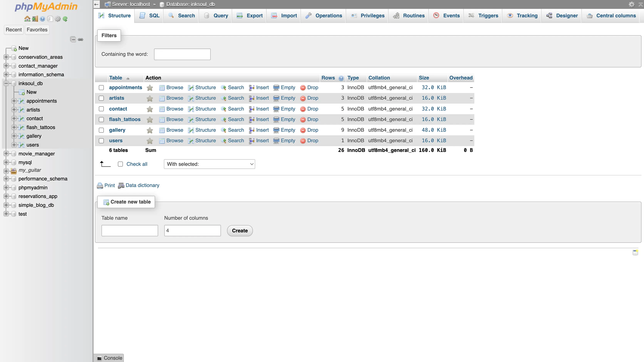644x362 pixels.
Task: Click Insert action for gallery table
Action: [x=259, y=130]
